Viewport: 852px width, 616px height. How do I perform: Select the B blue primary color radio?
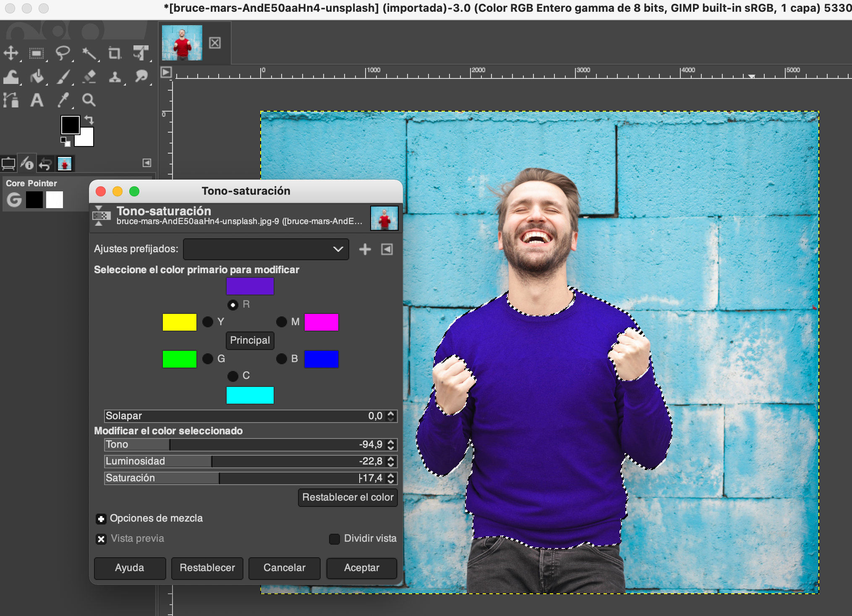click(x=282, y=359)
